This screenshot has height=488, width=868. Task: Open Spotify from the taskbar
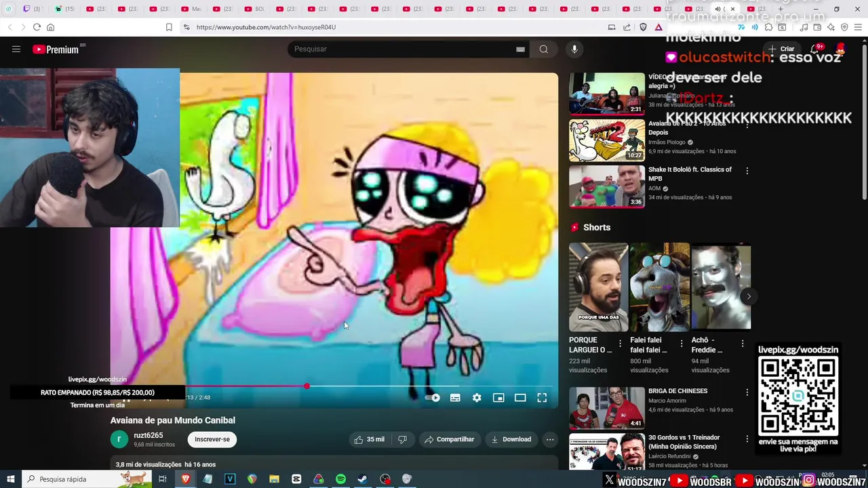pyautogui.click(x=340, y=479)
